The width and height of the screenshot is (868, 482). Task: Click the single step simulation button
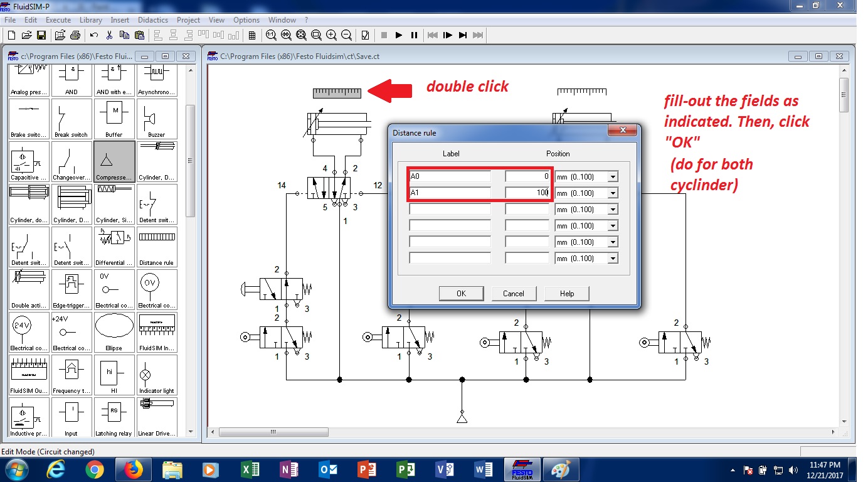[x=448, y=35]
